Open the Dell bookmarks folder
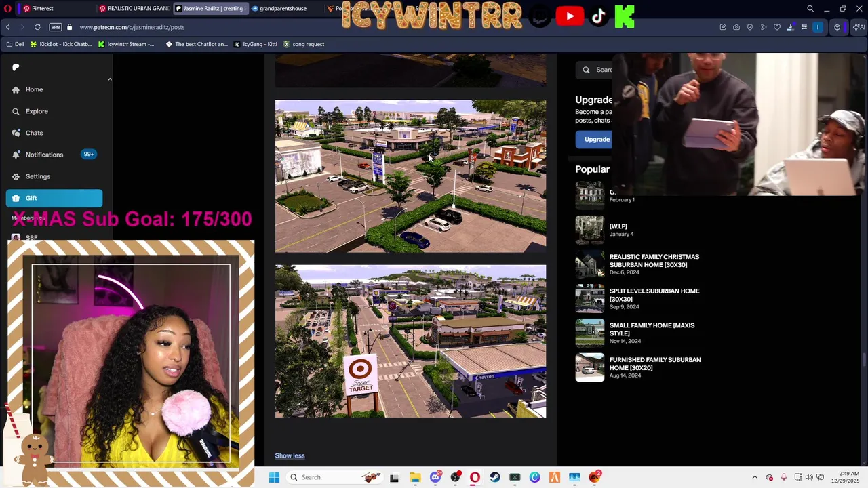 click(x=15, y=44)
